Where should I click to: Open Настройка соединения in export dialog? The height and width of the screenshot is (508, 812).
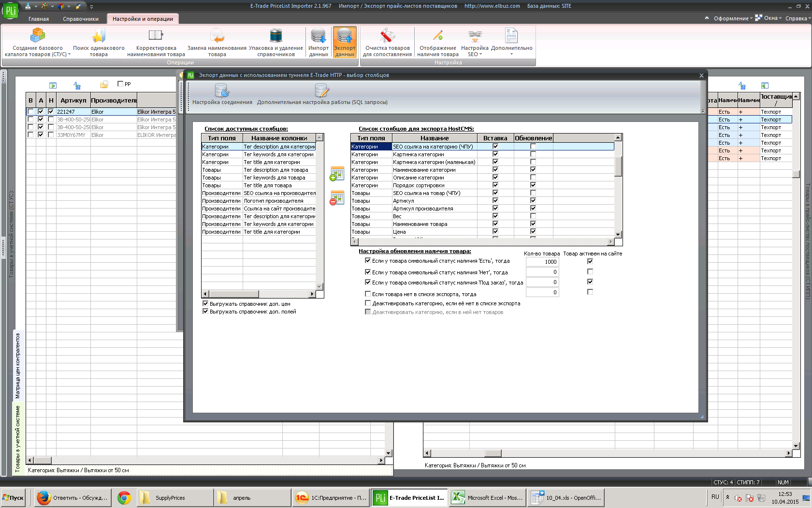[x=222, y=94]
